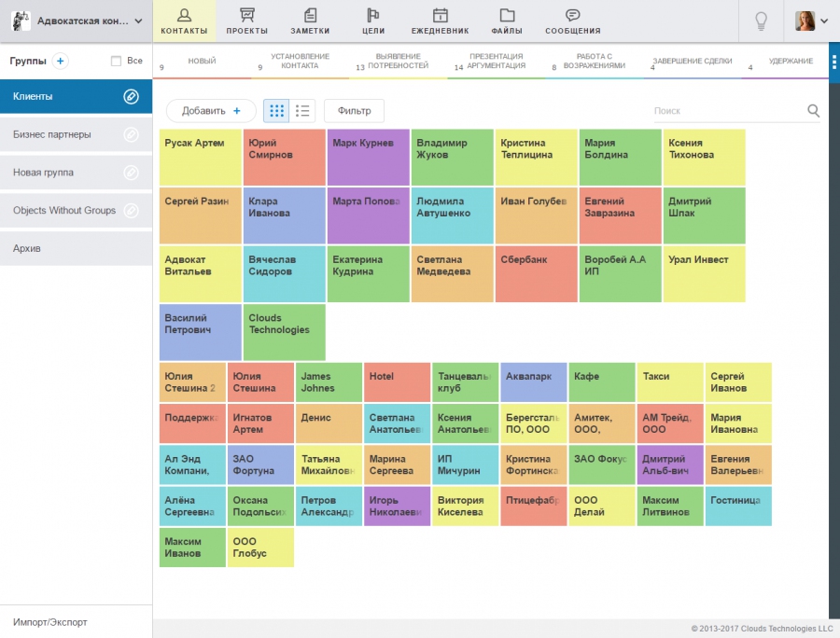Switch contacts to grid view
840x638 pixels.
point(275,110)
